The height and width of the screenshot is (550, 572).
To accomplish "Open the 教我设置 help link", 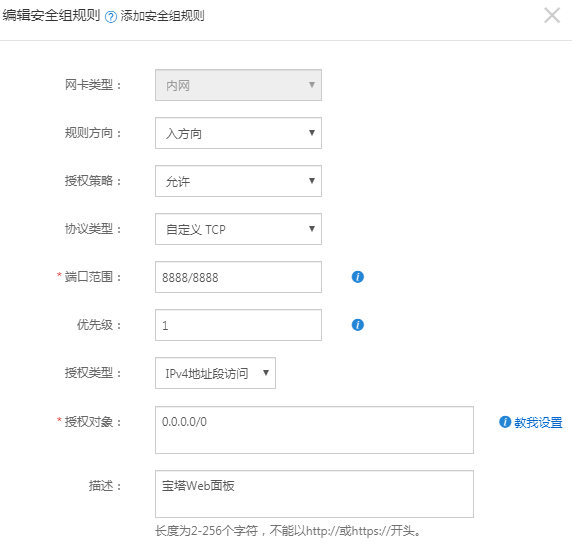I will 538,422.
